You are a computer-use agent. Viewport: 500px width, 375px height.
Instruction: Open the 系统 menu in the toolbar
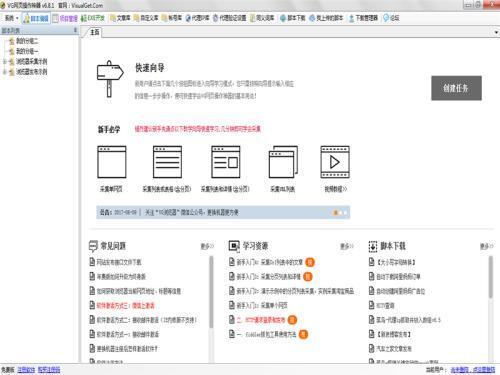coord(11,18)
